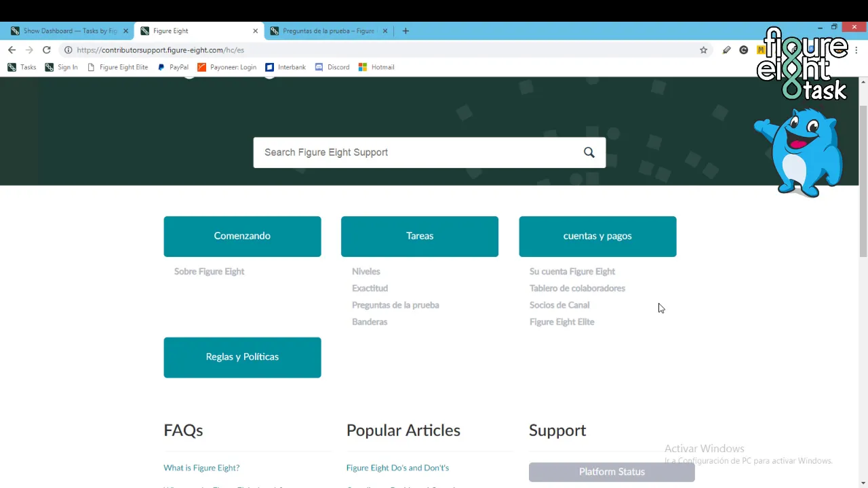Screen dimensions: 868x488
Task: Open the Payoneer: Login bookmark
Action: coord(227,67)
